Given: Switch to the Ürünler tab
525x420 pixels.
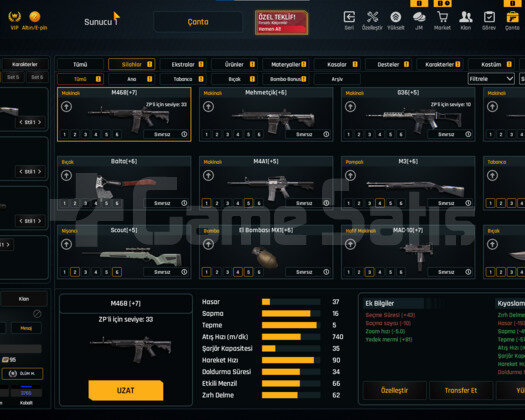Looking at the screenshot, I should click(234, 64).
